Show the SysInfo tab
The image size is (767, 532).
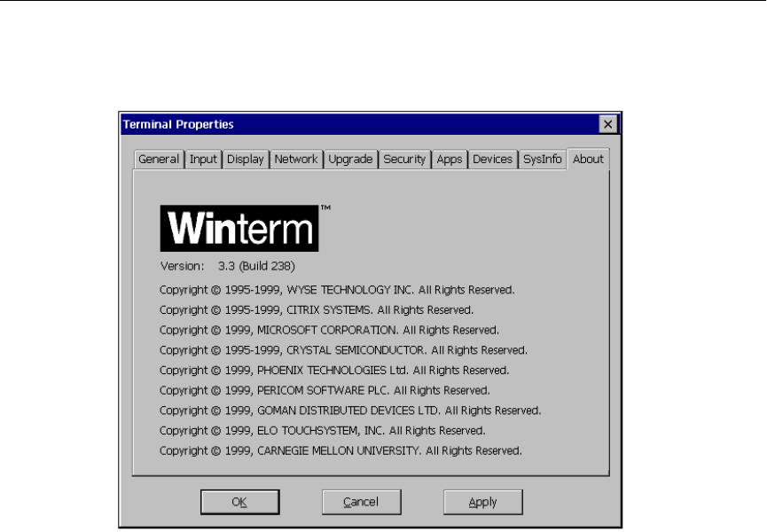click(543, 160)
